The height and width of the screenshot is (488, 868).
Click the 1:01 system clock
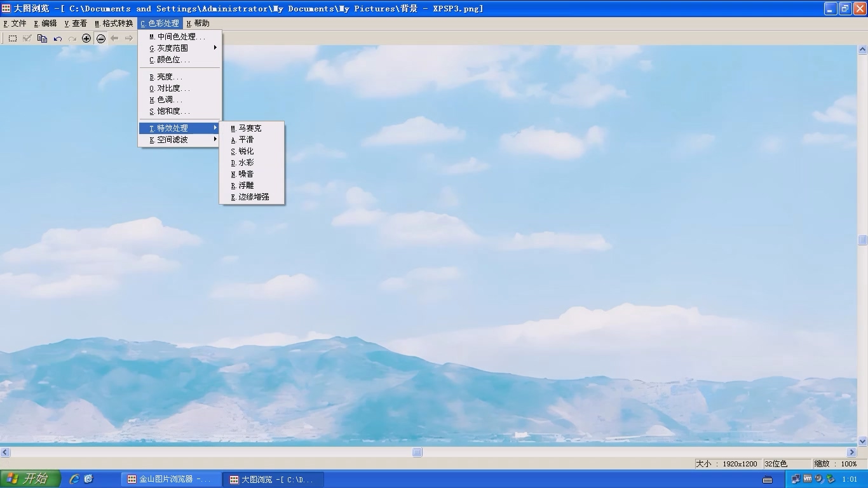pyautogui.click(x=850, y=479)
